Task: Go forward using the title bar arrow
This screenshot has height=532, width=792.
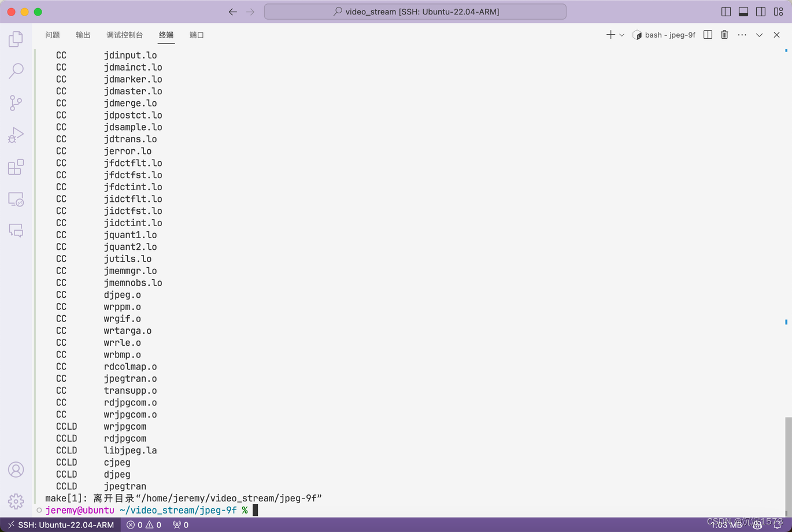Action: click(250, 12)
